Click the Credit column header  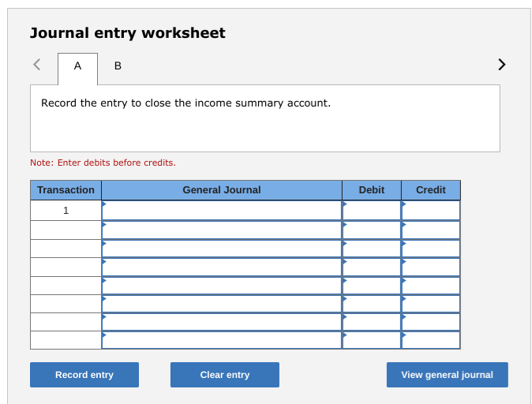click(x=431, y=190)
